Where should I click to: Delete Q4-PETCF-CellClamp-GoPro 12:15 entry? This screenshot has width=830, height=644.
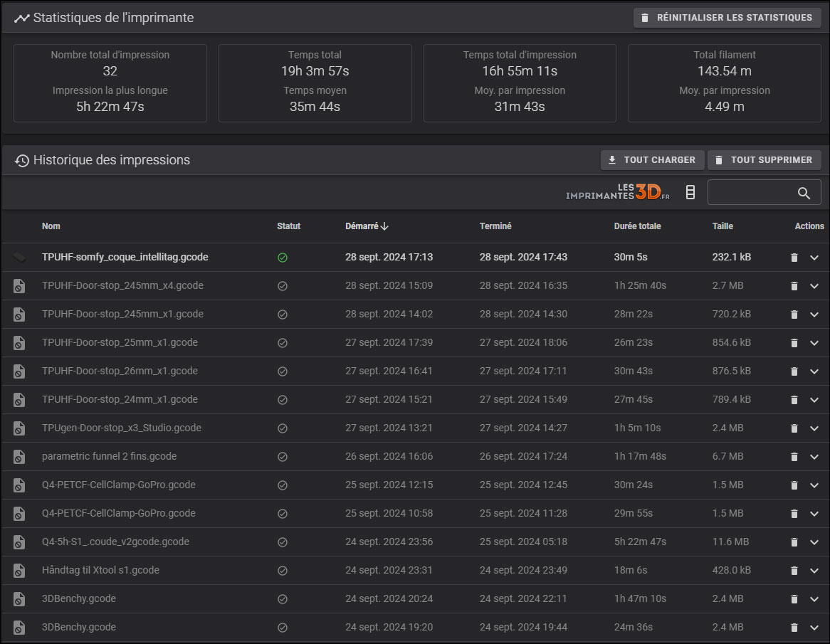(x=794, y=485)
